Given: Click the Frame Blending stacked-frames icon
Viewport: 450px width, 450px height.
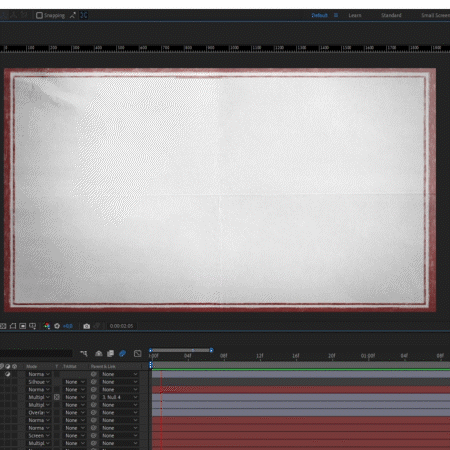Looking at the screenshot, I should (110, 353).
